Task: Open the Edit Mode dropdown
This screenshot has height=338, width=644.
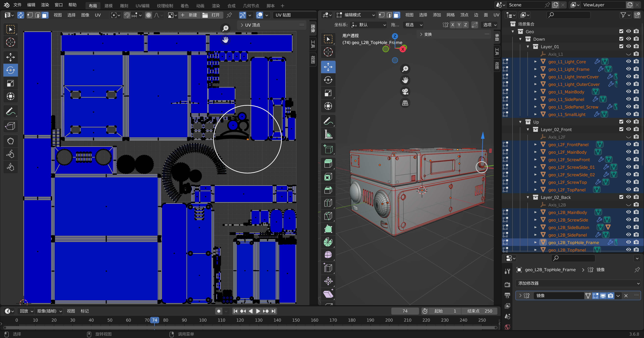Action: pyautogui.click(x=356, y=15)
